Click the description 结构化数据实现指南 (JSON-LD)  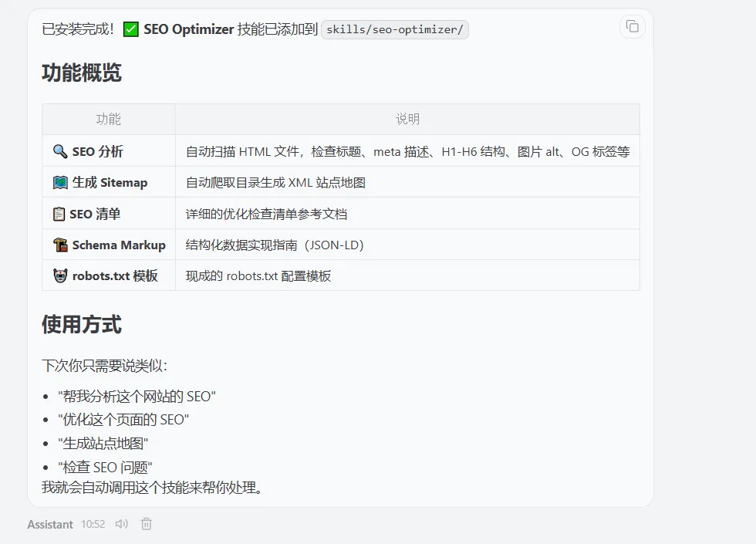pos(275,245)
